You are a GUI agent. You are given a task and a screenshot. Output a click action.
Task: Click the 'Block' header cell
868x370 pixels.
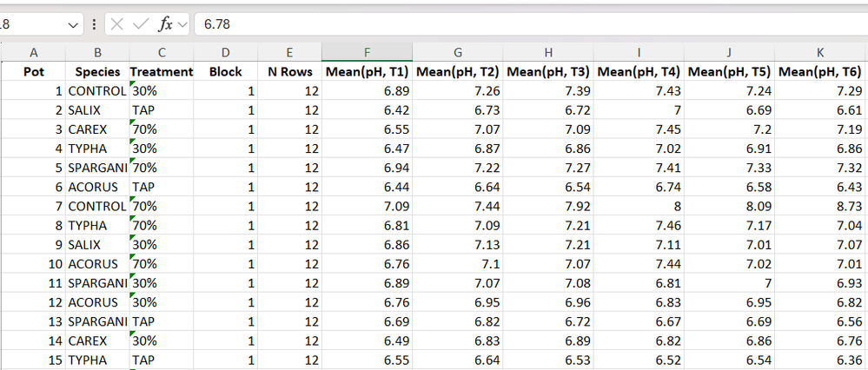point(225,71)
